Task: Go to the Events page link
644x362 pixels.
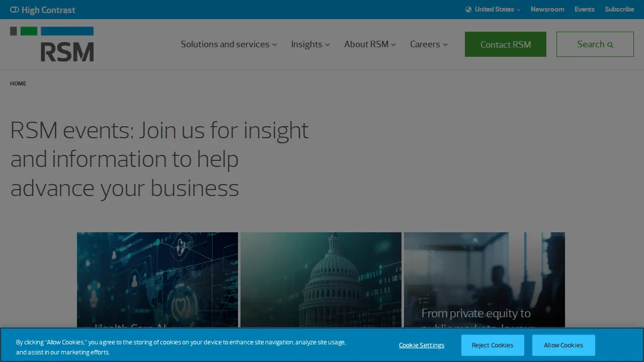Action: pos(585,9)
